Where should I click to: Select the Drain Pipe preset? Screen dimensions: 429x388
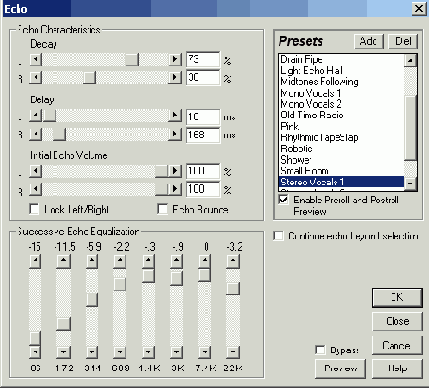(301, 59)
